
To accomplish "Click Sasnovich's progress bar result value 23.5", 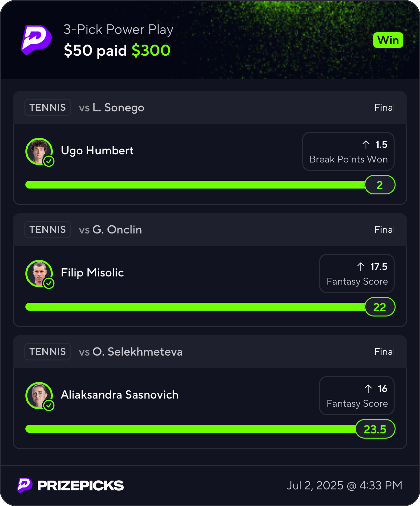I will coord(375,429).
